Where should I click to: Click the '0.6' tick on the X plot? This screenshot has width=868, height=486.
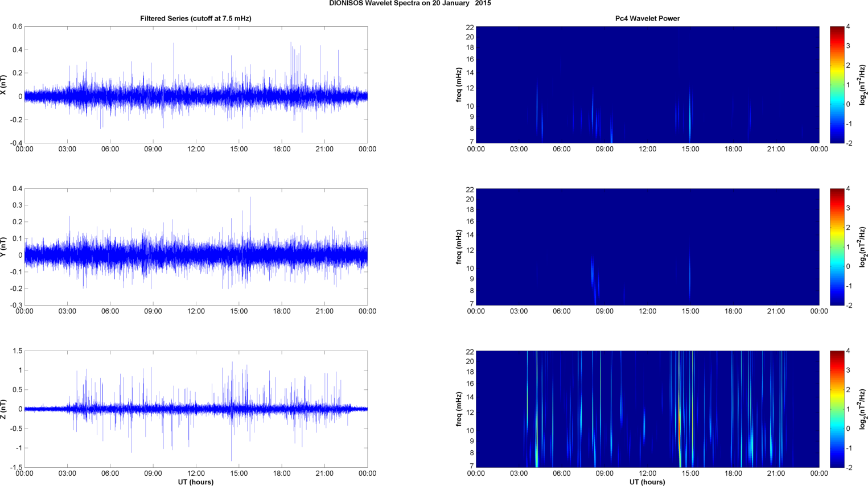18,27
